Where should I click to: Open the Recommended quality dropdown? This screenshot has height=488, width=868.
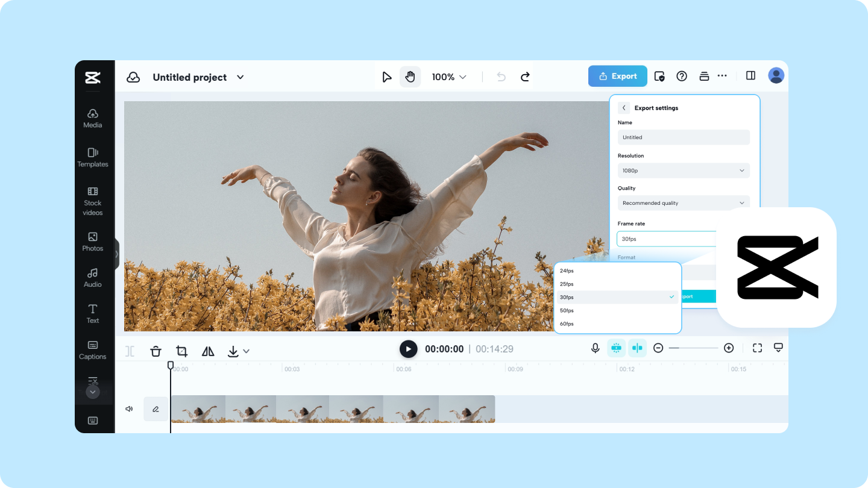click(684, 203)
